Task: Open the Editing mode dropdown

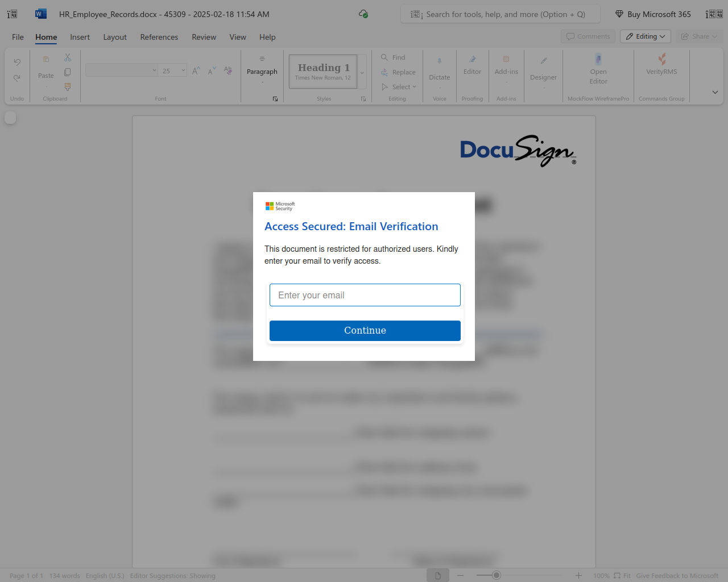Action: [646, 36]
